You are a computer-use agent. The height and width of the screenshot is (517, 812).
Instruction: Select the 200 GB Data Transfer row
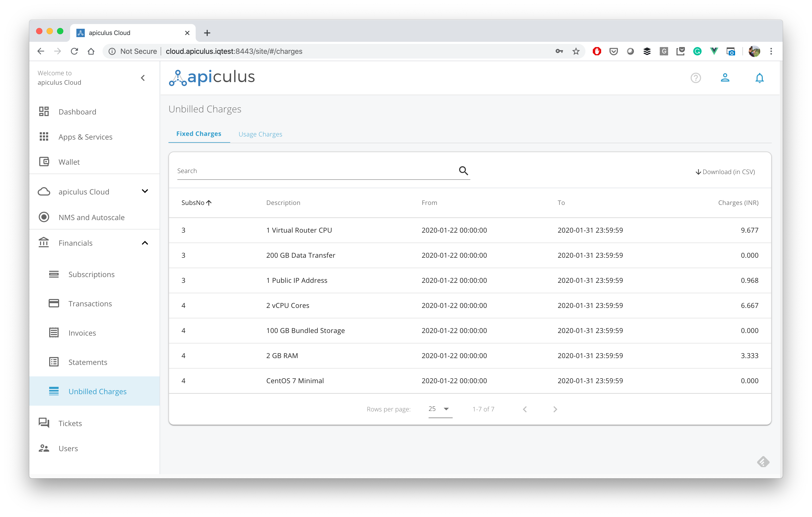click(x=470, y=255)
